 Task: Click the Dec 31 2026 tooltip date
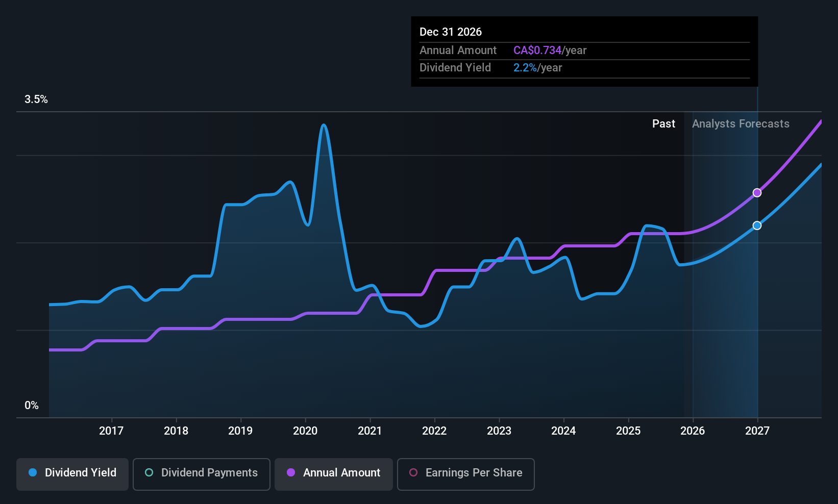pyautogui.click(x=451, y=32)
